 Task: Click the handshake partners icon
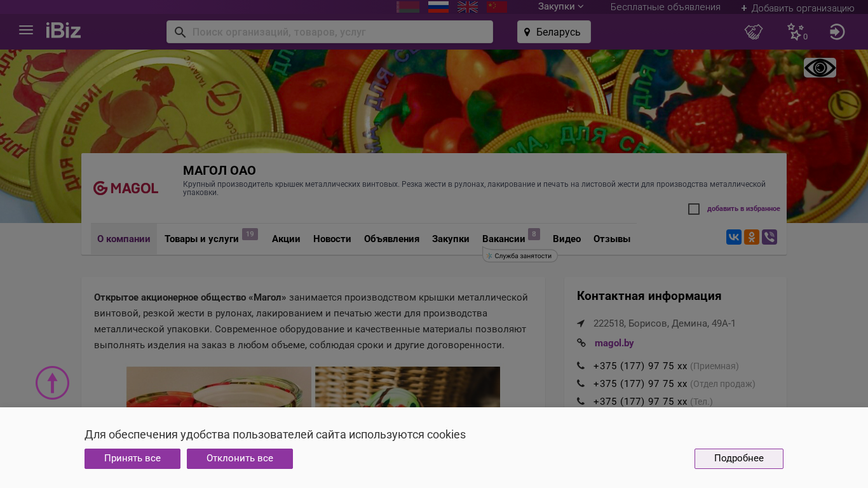point(754,32)
